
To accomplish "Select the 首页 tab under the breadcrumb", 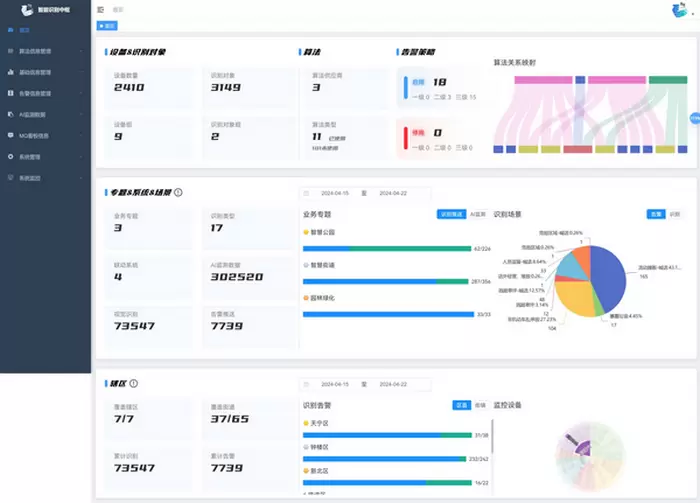I will pyautogui.click(x=107, y=25).
